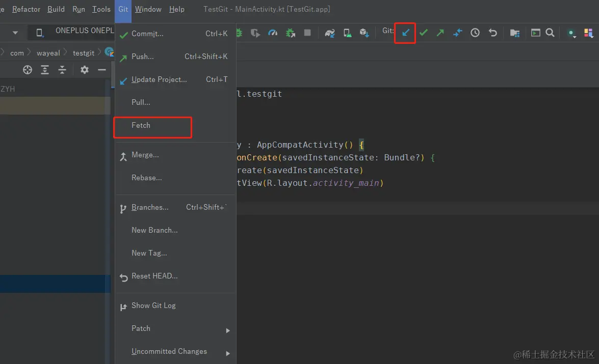Click the green Push arrow in toolbar
599x364 pixels.
pos(440,33)
